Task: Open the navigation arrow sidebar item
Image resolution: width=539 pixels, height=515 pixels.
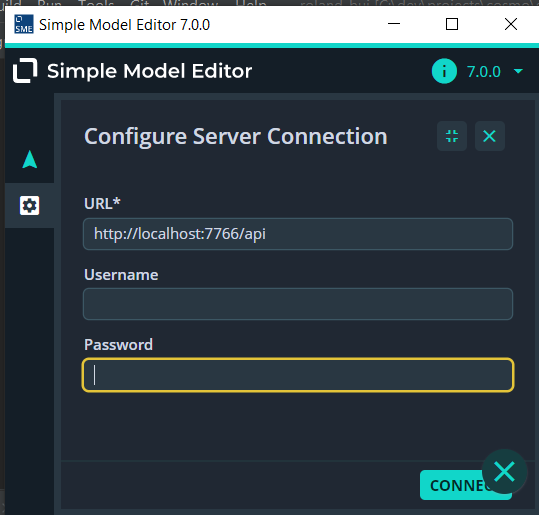Action: click(30, 160)
